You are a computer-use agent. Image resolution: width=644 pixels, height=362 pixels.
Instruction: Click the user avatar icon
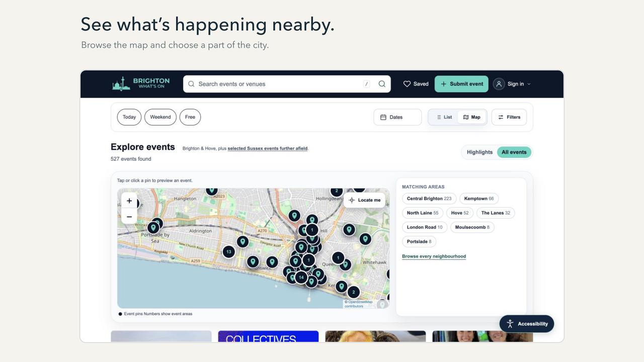click(x=499, y=84)
